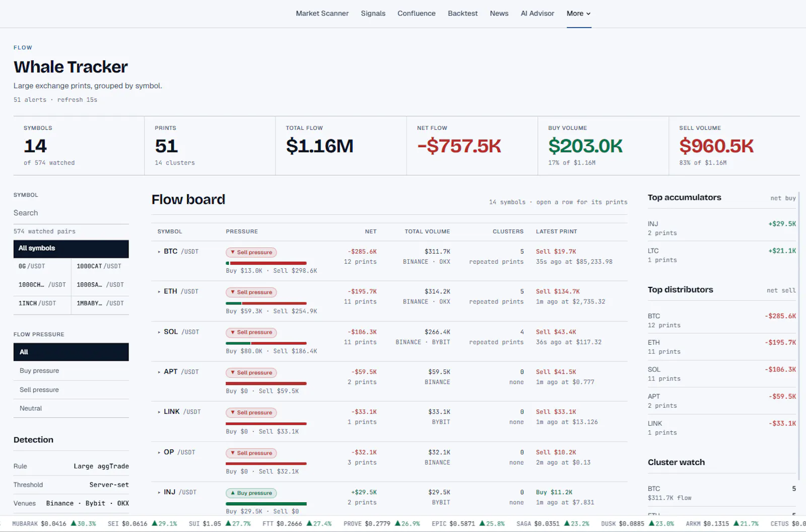Open LTC under Top accumulators
This screenshot has height=532, width=806.
coord(721,255)
